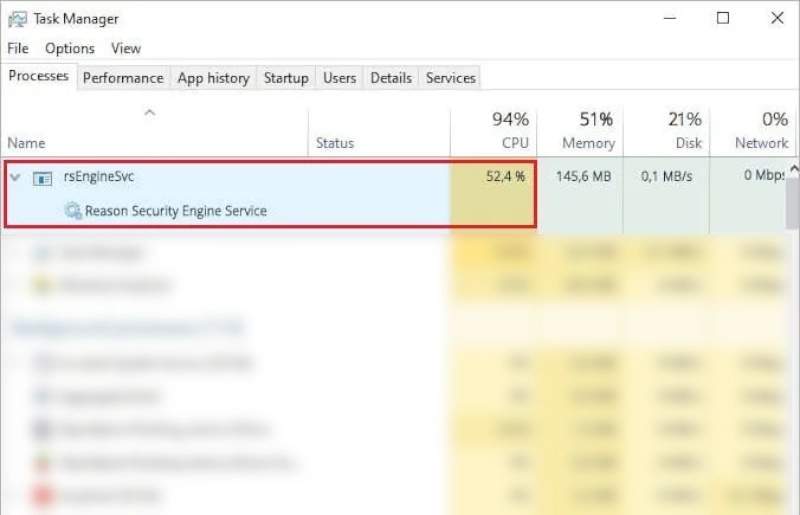Image resolution: width=800 pixels, height=515 pixels.
Task: Go to the Startup tab
Action: 286,78
